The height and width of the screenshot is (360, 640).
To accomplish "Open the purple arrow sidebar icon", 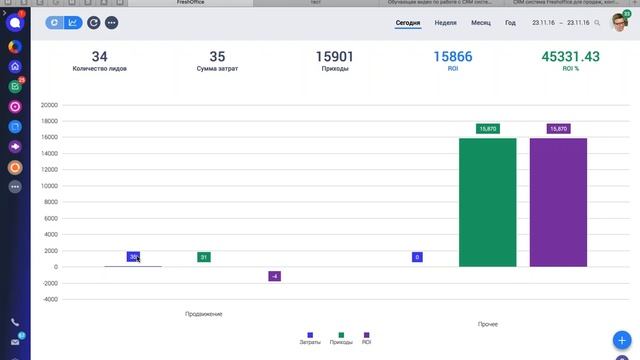I will (x=15, y=147).
